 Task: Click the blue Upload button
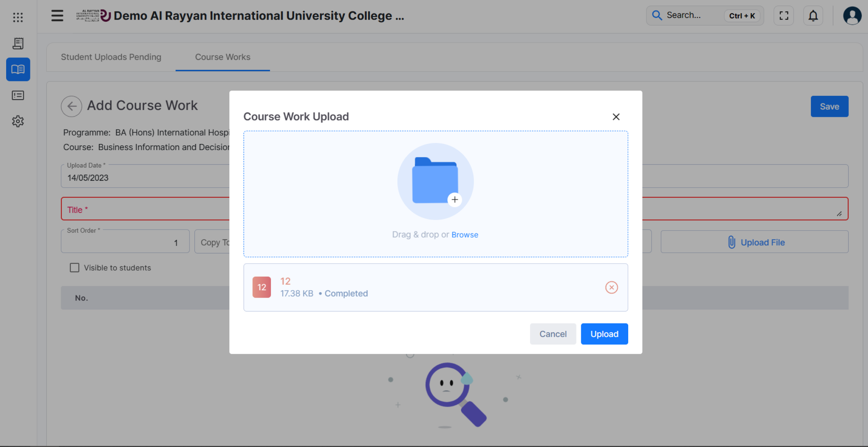pyautogui.click(x=604, y=334)
